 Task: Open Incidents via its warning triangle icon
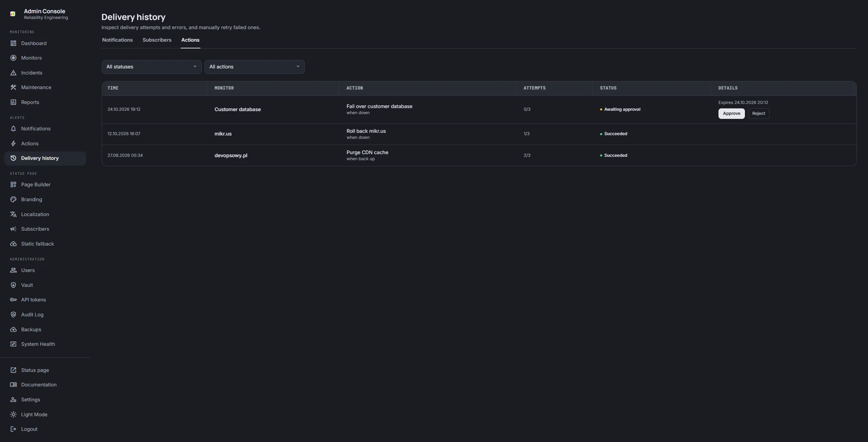tap(13, 73)
